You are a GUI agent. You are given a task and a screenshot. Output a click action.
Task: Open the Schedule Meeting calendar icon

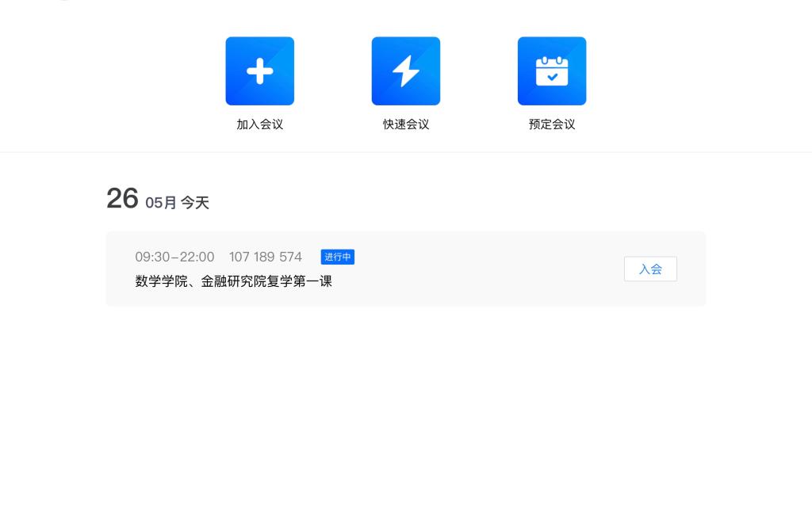click(x=552, y=71)
